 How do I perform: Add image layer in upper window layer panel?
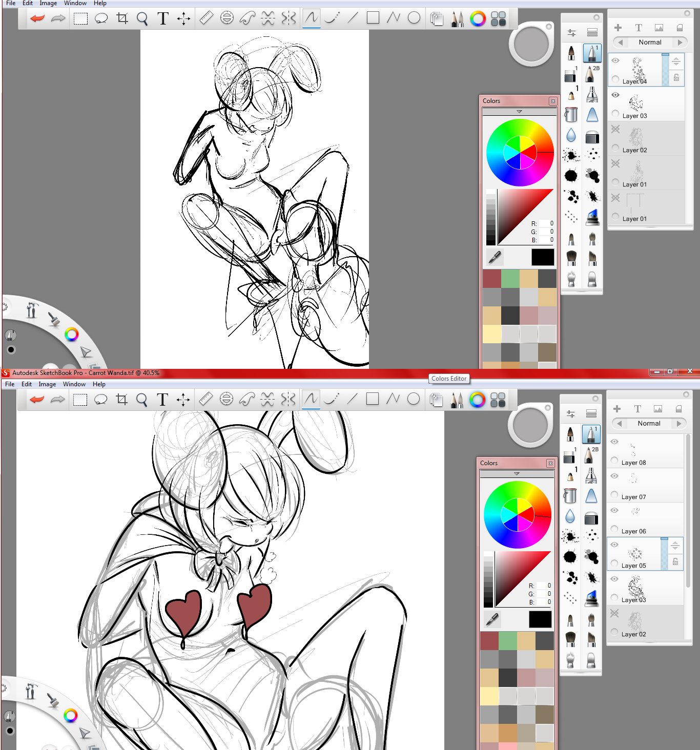(659, 28)
